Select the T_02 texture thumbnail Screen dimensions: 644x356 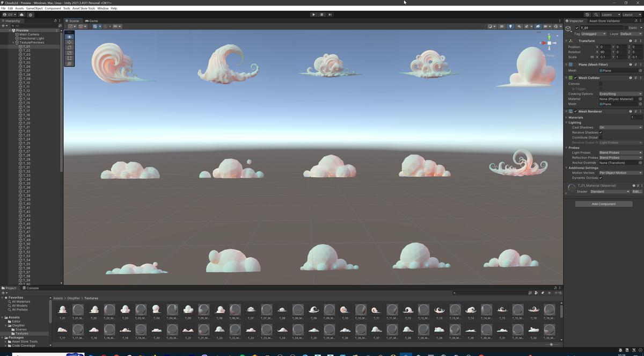[94, 310]
